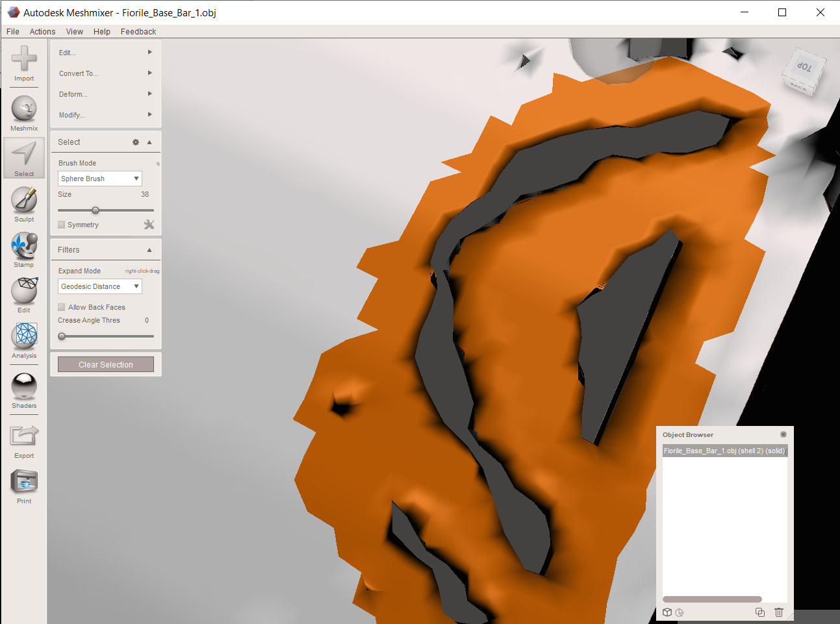Enable the Symmetry checkbox
This screenshot has width=840, height=624.
[61, 224]
